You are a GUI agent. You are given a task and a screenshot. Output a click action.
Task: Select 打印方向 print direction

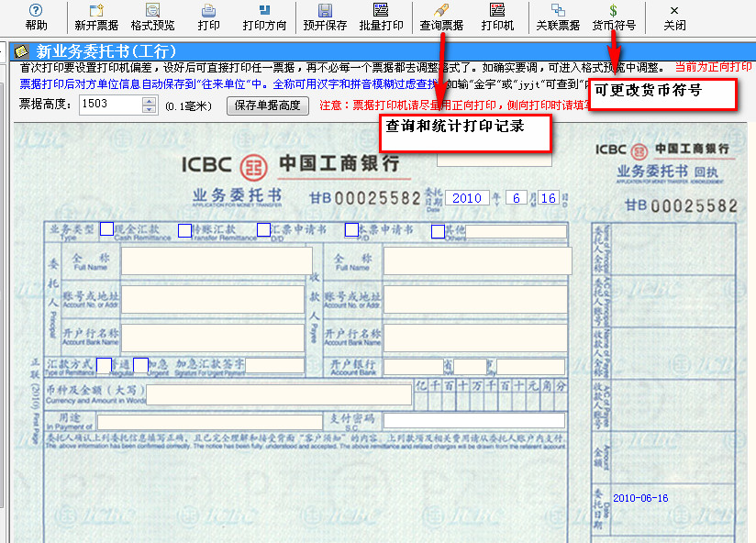tap(264, 17)
